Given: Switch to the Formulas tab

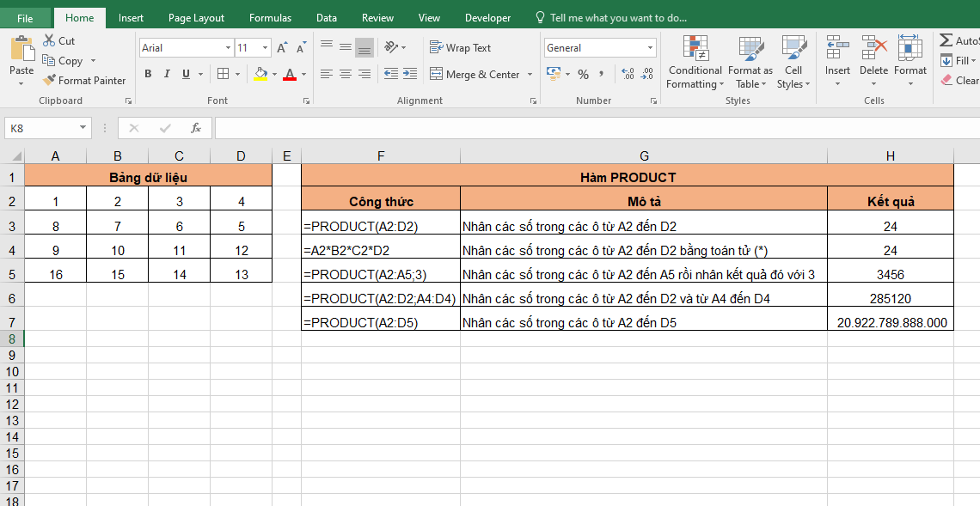Looking at the screenshot, I should pyautogui.click(x=270, y=18).
